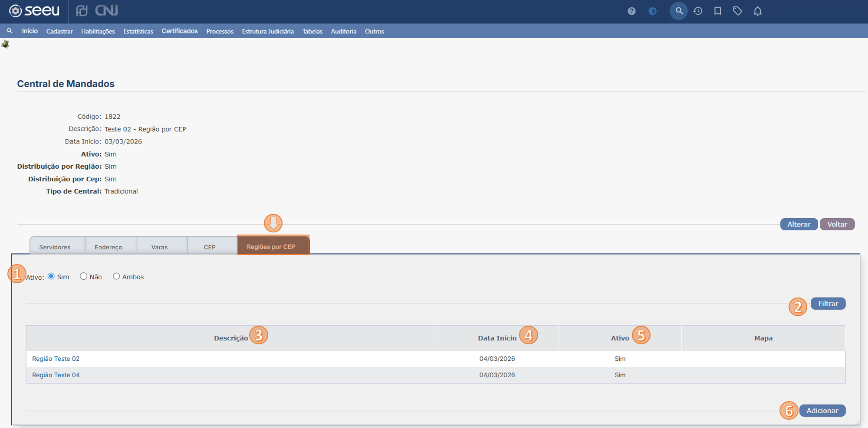Viewport: 868px width, 428px height.
Task: Open the Processos menu
Action: (x=220, y=31)
